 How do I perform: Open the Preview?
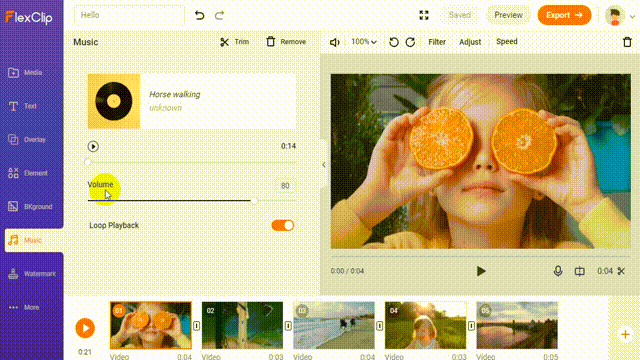tap(508, 15)
